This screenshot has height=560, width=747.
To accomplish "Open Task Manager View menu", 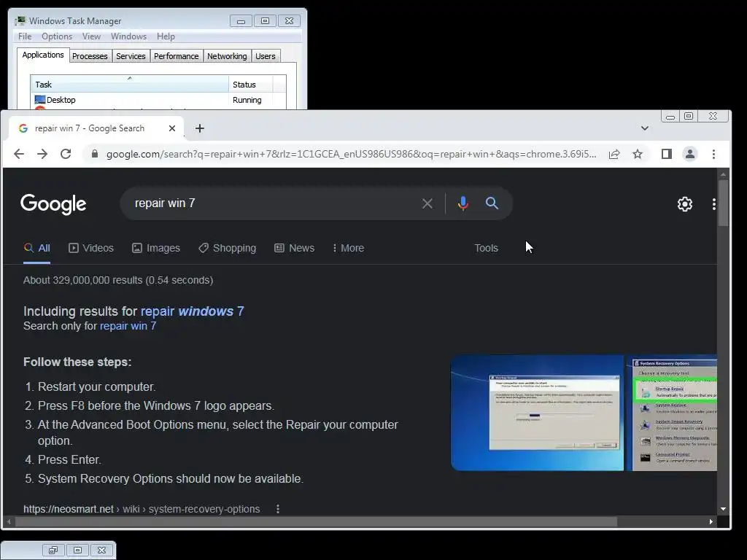I will tap(91, 36).
